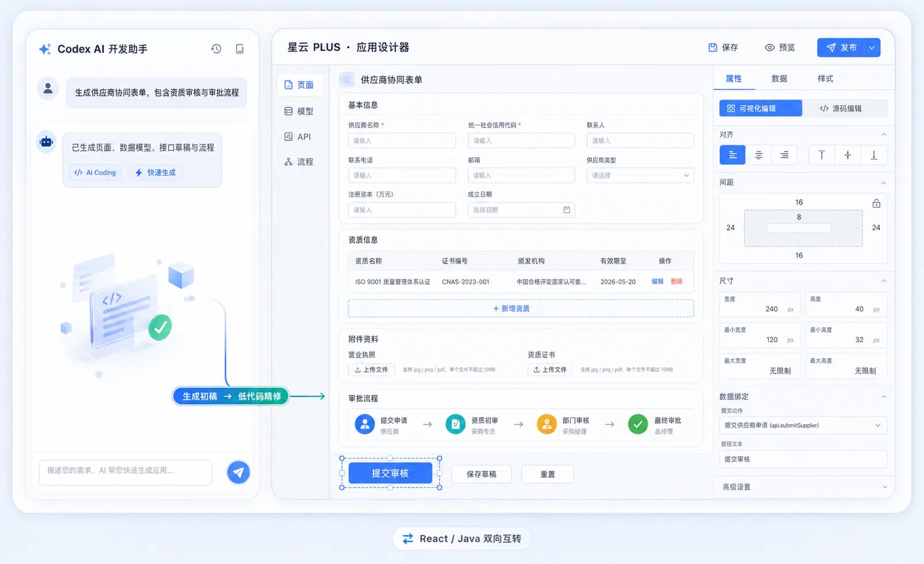This screenshot has width=924, height=564.
Task: Switch to 数据 tab
Action: pyautogui.click(x=779, y=78)
